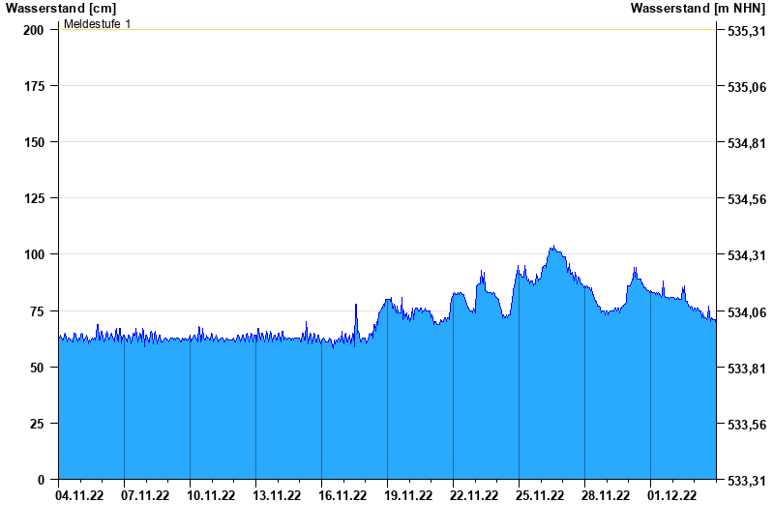Click the 'Wasserstand [cm]' axis title
This screenshot has height=532, width=774.
pyautogui.click(x=61, y=9)
